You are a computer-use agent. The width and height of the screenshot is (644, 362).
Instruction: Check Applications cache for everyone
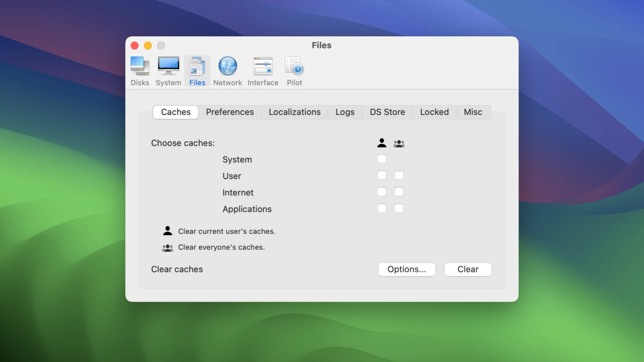[399, 208]
